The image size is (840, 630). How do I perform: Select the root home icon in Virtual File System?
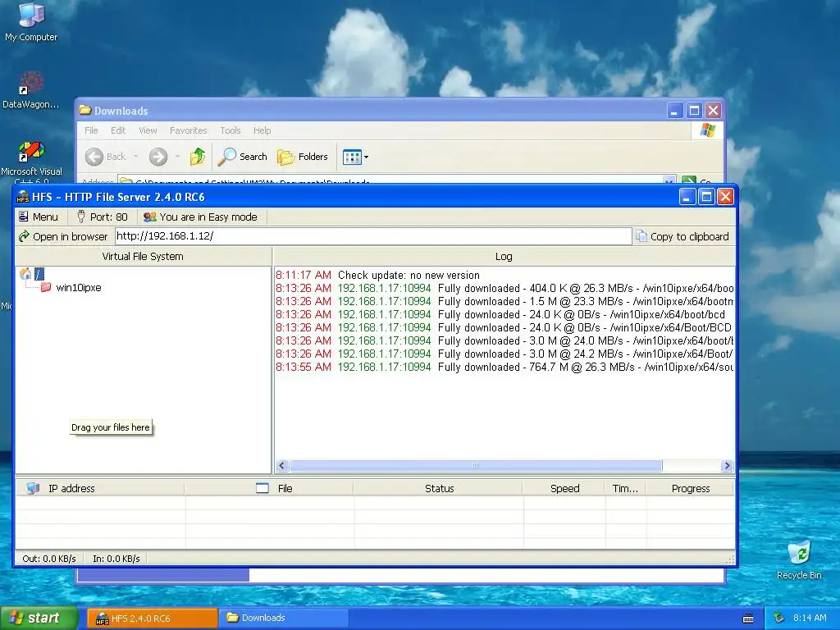tap(25, 274)
